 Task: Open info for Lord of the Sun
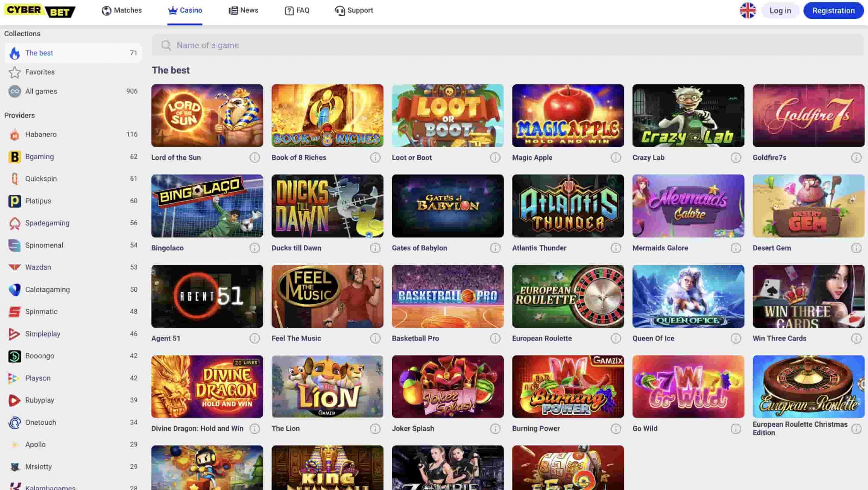click(255, 158)
